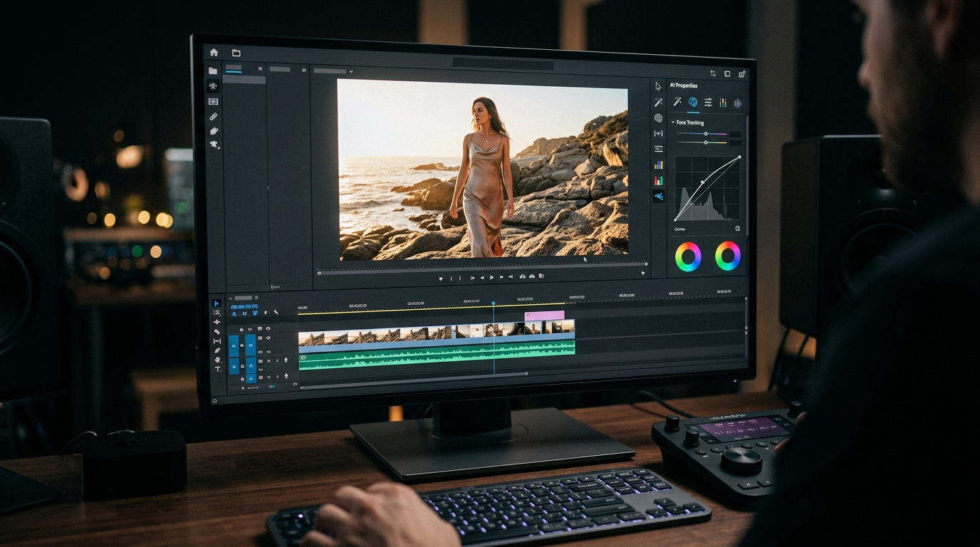Select the Type (T) tool in the timeline toolbar
980x547 pixels.
click(x=218, y=369)
